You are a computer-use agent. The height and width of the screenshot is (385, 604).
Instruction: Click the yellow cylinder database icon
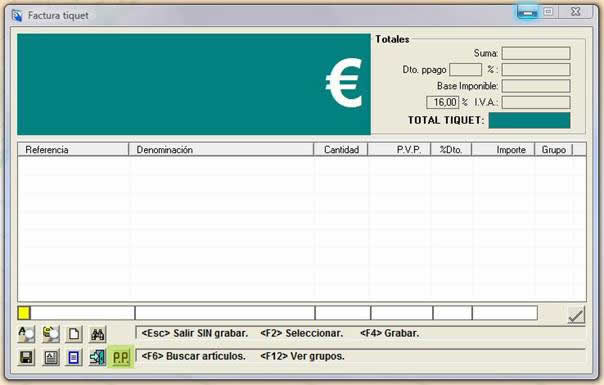click(50, 334)
